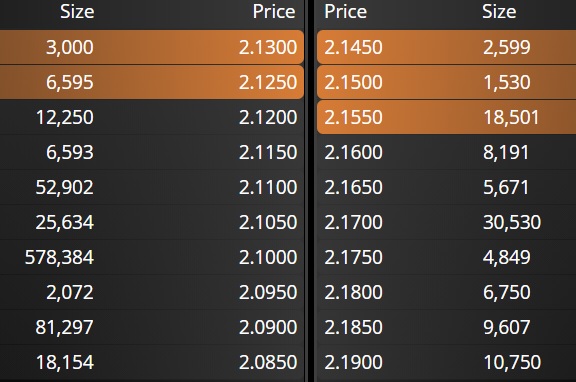576x382 pixels.
Task: Select the bid row with size 6,595
Action: [x=152, y=82]
